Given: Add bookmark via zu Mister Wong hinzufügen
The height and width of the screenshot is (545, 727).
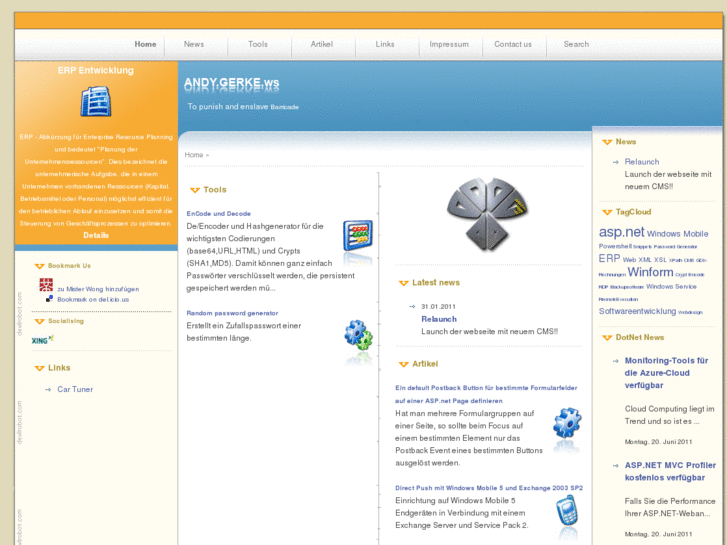Looking at the screenshot, I should point(98,289).
